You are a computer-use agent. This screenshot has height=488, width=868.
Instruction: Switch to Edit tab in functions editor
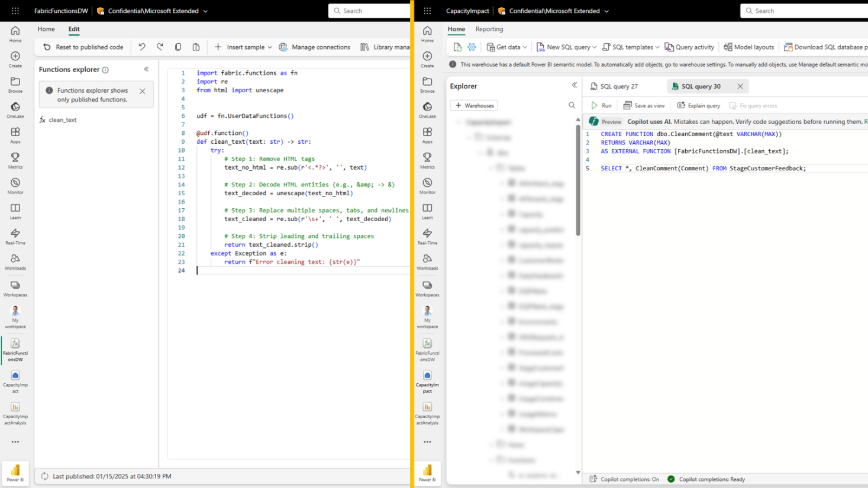pos(74,29)
